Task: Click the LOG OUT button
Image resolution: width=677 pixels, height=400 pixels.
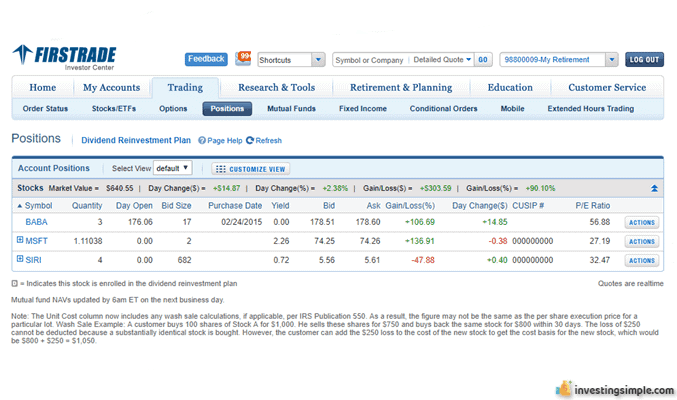Action: [644, 60]
